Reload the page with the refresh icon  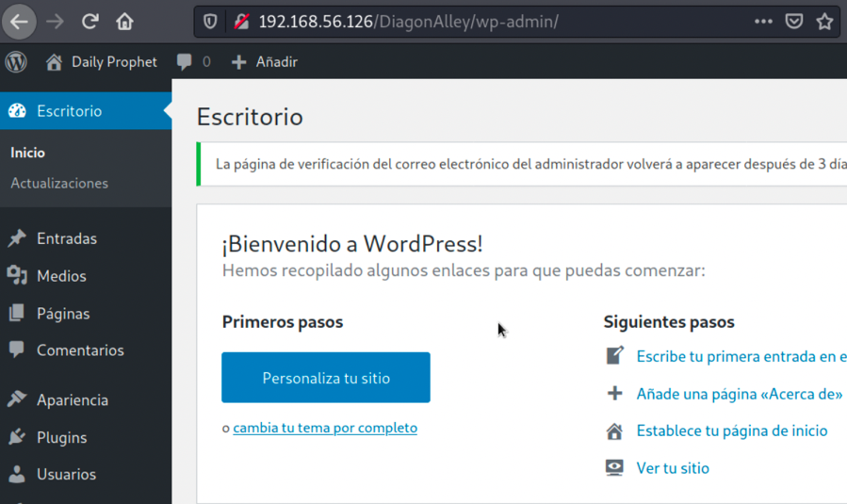(x=90, y=22)
